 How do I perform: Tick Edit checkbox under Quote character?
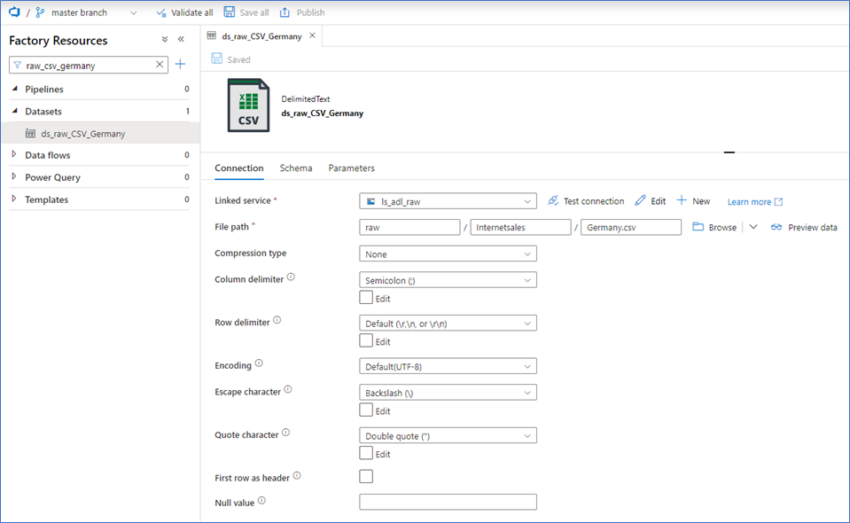click(366, 454)
